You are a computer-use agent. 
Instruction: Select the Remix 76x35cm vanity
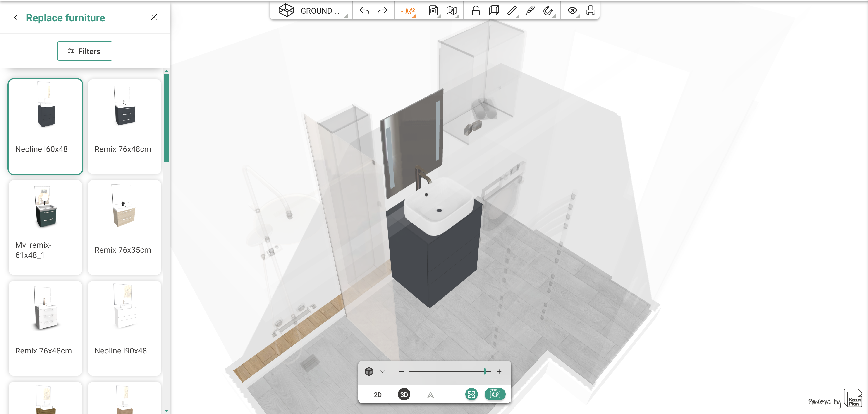pyautogui.click(x=124, y=227)
